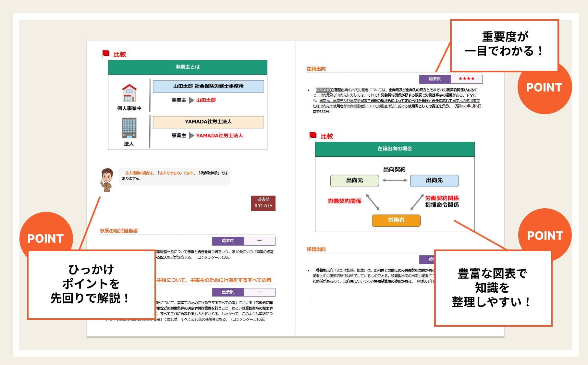
Task: Select the 在籍出向 section heading
Action: (316, 69)
